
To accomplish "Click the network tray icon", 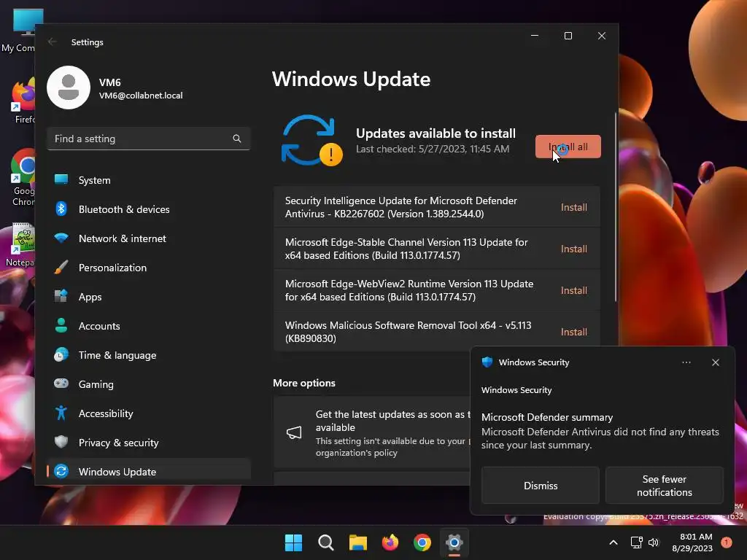I will click(636, 542).
